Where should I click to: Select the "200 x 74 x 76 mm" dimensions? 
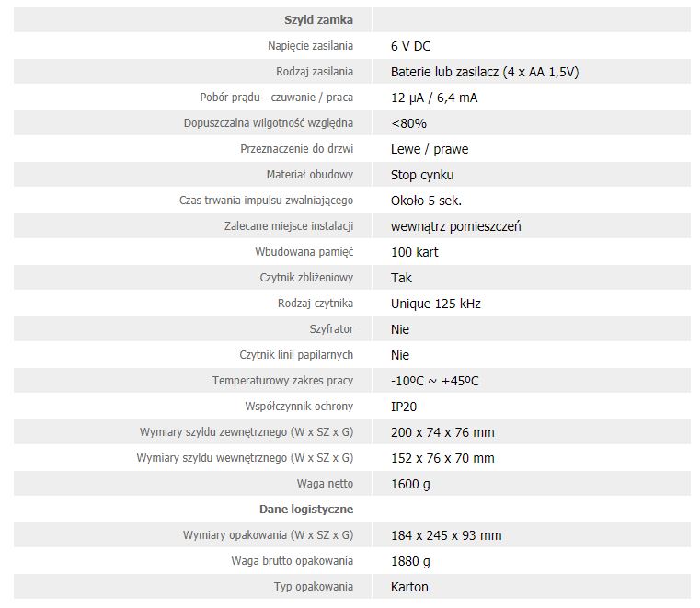[442, 431]
